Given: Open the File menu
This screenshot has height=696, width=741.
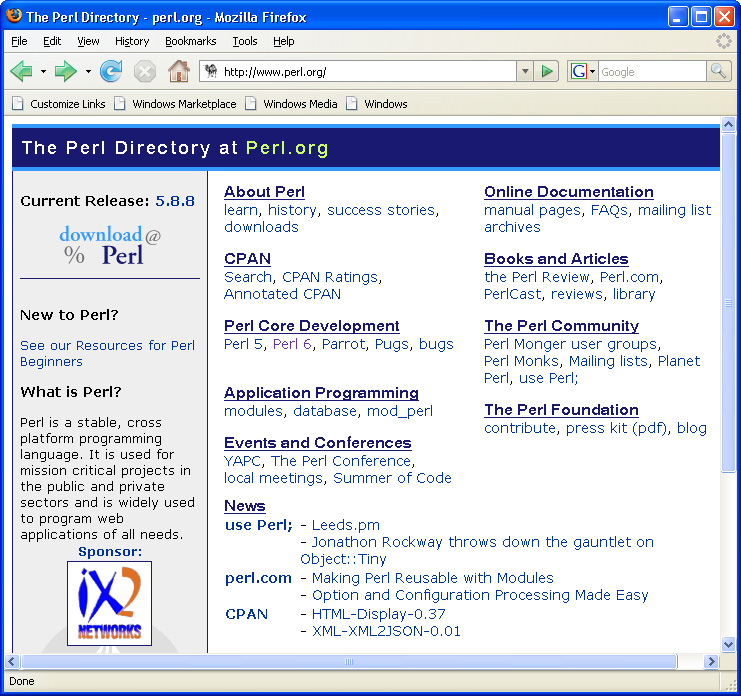Looking at the screenshot, I should [19, 41].
